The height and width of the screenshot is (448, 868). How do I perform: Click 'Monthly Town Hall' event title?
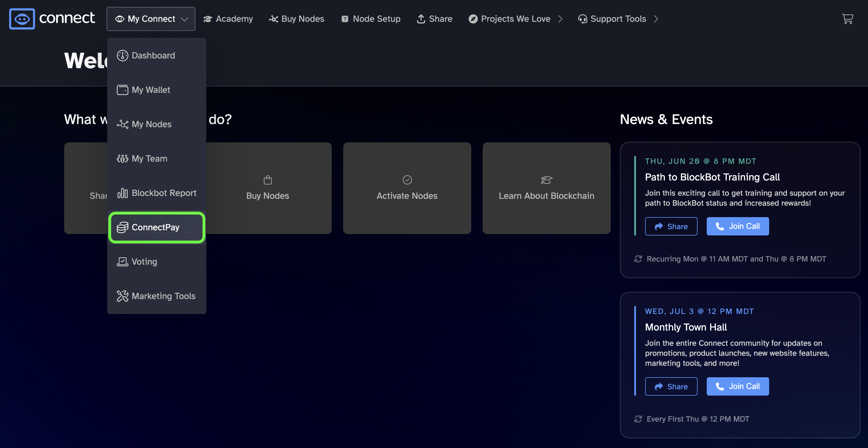[x=686, y=327]
